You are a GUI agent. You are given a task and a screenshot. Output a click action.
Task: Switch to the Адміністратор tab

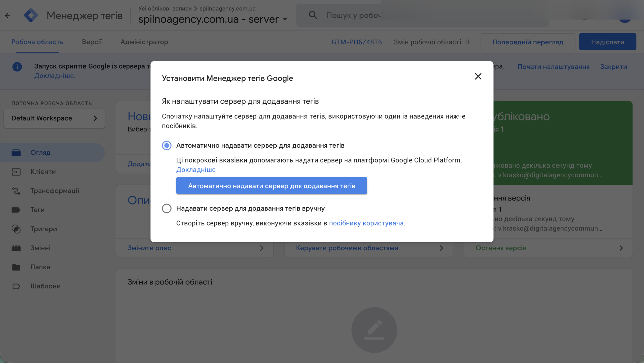144,42
